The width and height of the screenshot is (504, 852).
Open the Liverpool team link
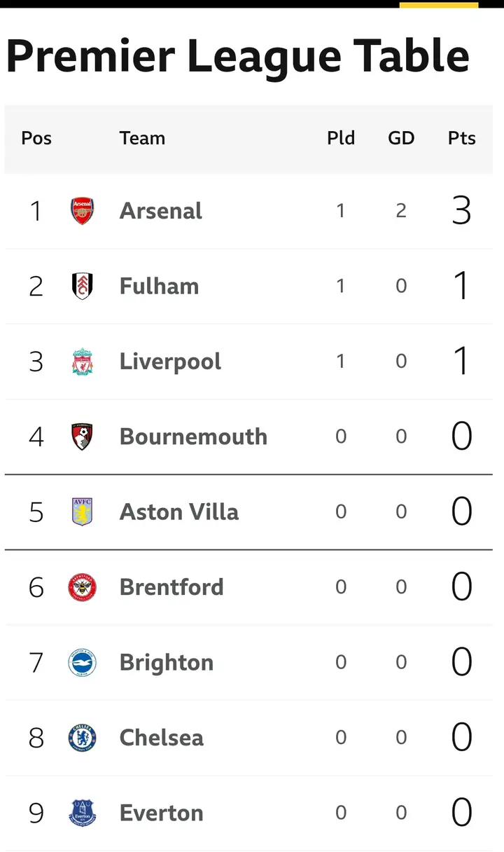coord(171,362)
